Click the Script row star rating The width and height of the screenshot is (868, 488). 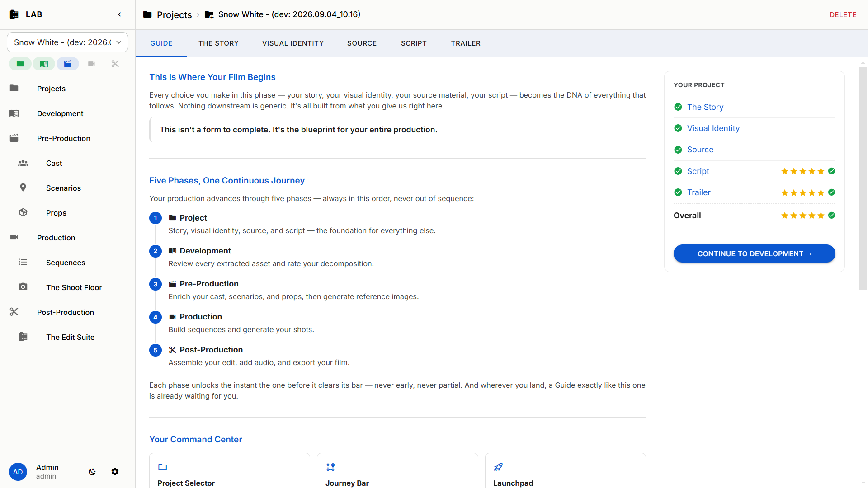coord(802,171)
